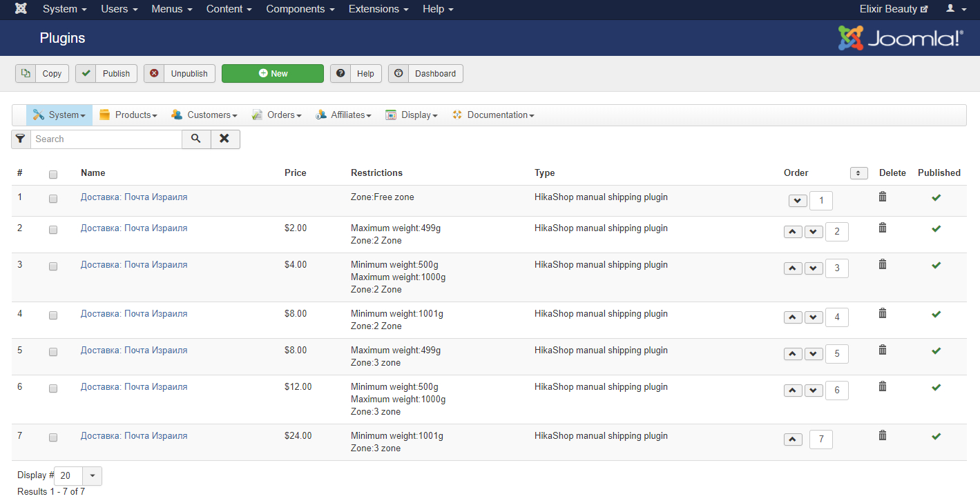The height and width of the screenshot is (503, 980).
Task: Open the $12.00 Доставка: Почта Израиля link
Action: pos(134,387)
